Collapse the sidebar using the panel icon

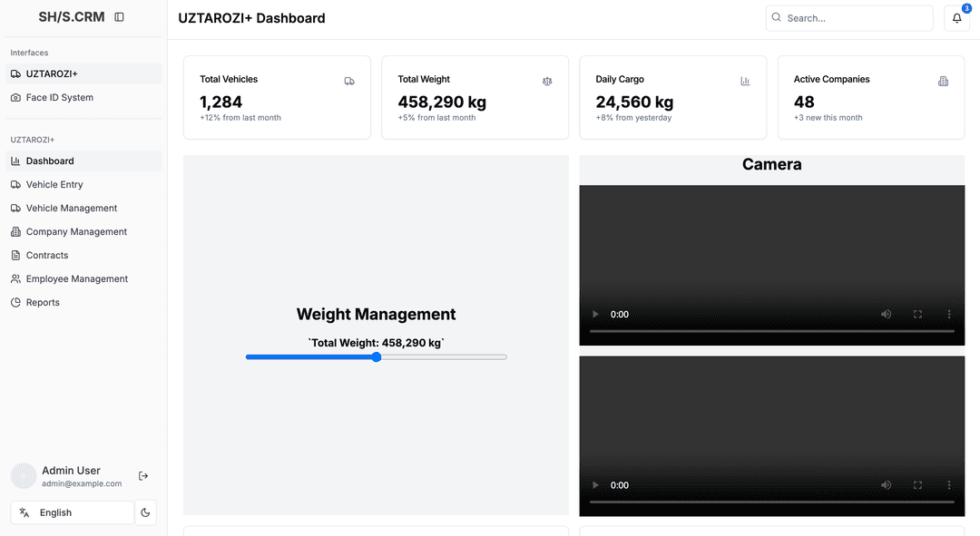[119, 17]
